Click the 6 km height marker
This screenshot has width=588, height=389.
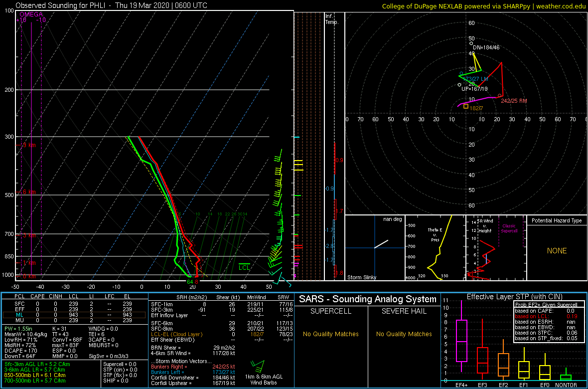[26, 192]
